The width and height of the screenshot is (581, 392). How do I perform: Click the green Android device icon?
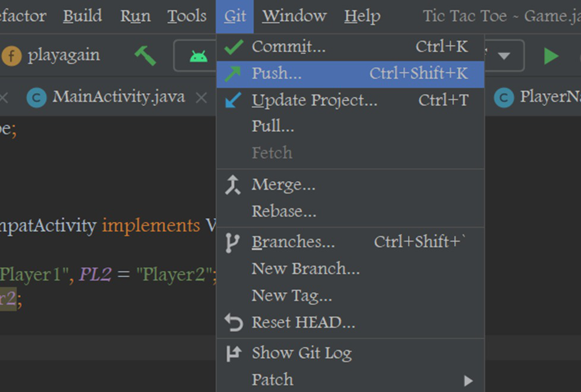[x=198, y=56]
